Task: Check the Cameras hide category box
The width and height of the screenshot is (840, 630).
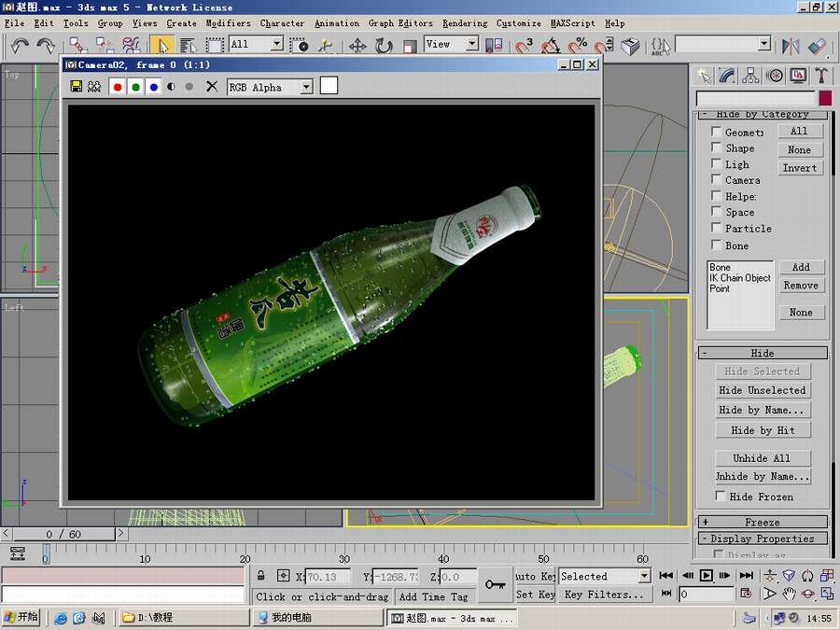Action: pos(716,179)
